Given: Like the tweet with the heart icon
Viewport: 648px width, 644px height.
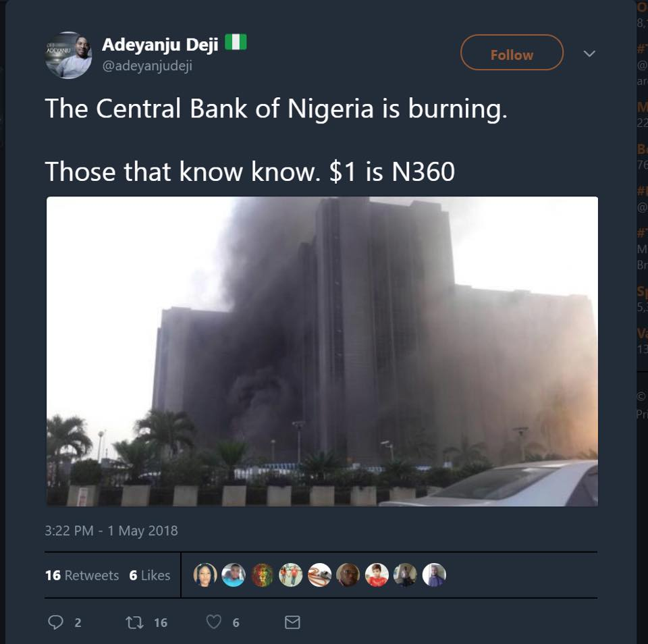Looking at the screenshot, I should (213, 622).
